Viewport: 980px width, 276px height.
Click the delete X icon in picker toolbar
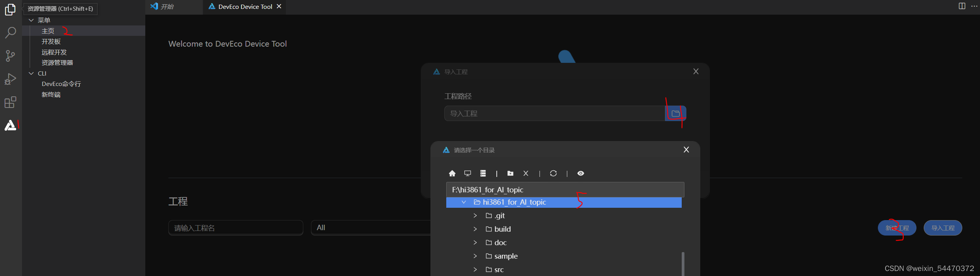click(x=526, y=173)
